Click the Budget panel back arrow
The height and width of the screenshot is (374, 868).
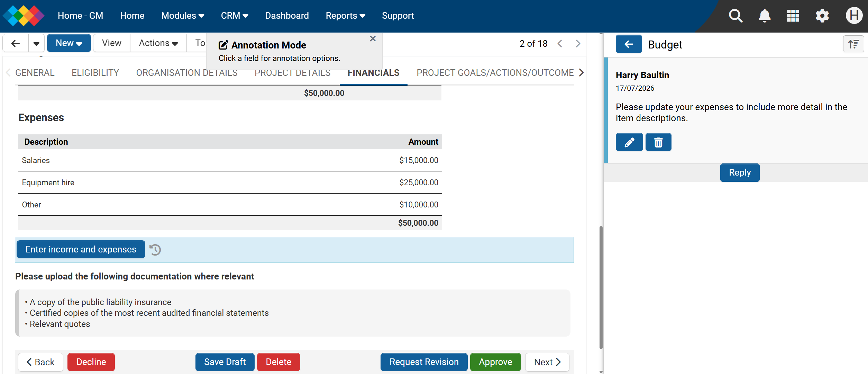(x=629, y=44)
